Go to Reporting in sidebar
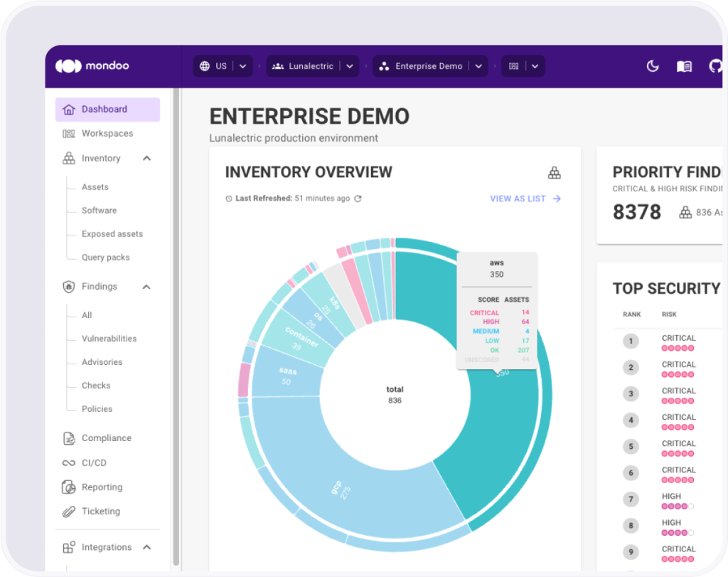Screen dimensions: 728x577 [102, 487]
